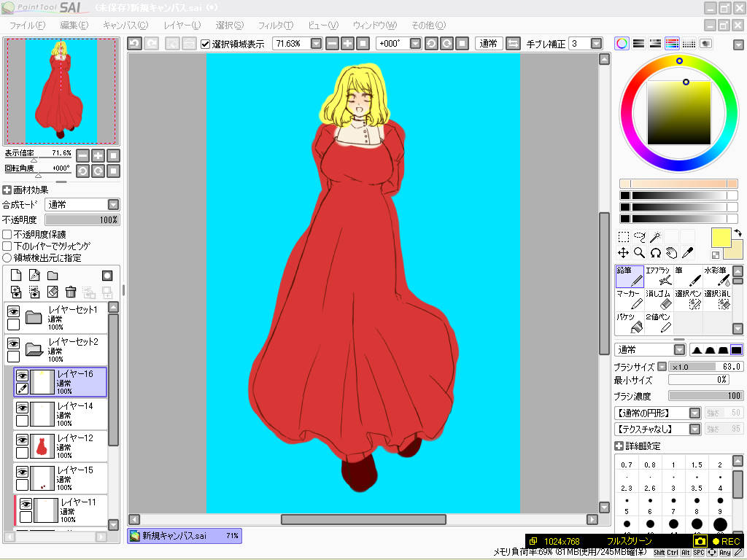747x560 pixels.
Task: Activate the Eyedropper color picker tool
Action: pos(687,253)
